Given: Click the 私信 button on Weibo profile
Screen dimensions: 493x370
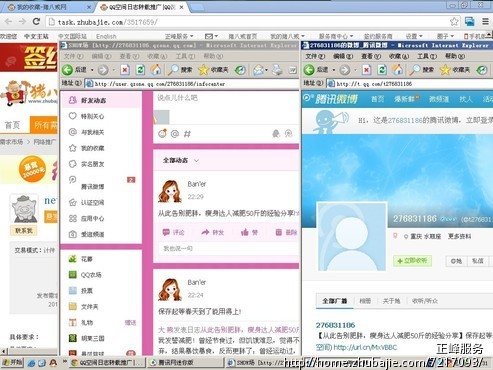Looking at the screenshot, I should pyautogui.click(x=479, y=261).
